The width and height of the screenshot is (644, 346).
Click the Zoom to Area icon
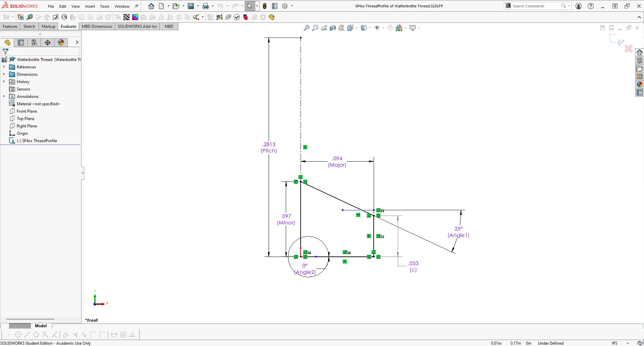tap(315, 28)
